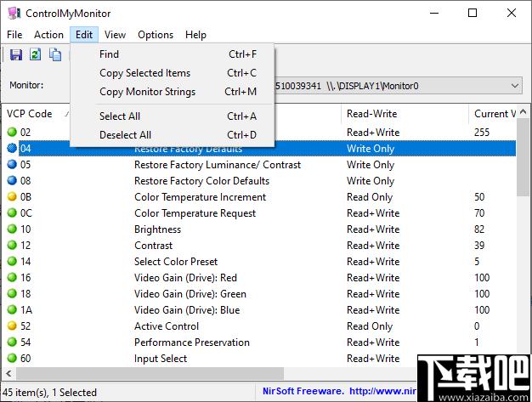Screen dimensions: 532x402
Task: Click the value 255 for code 02
Action: click(x=482, y=132)
